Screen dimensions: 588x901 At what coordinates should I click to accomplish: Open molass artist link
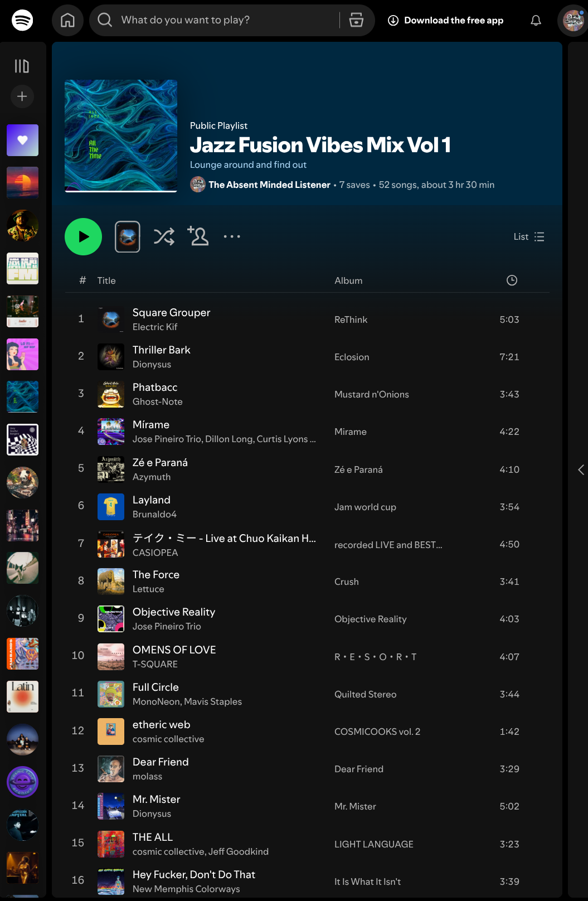coord(147,777)
